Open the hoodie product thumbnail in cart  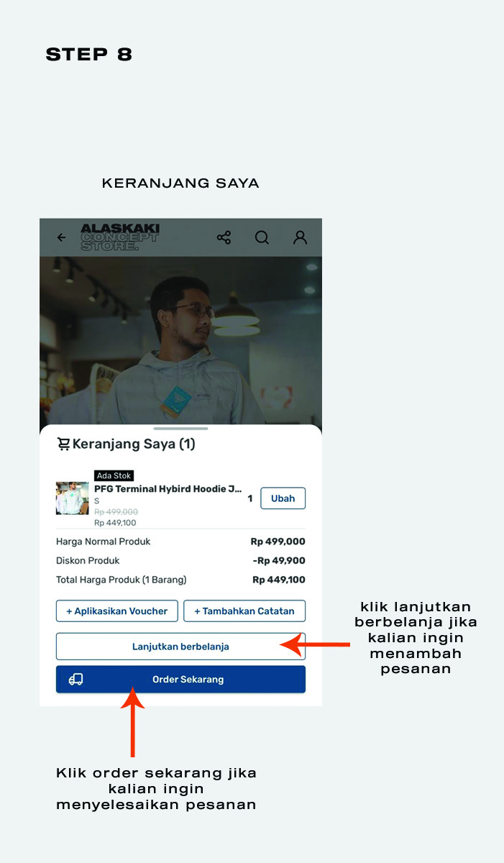(73, 498)
